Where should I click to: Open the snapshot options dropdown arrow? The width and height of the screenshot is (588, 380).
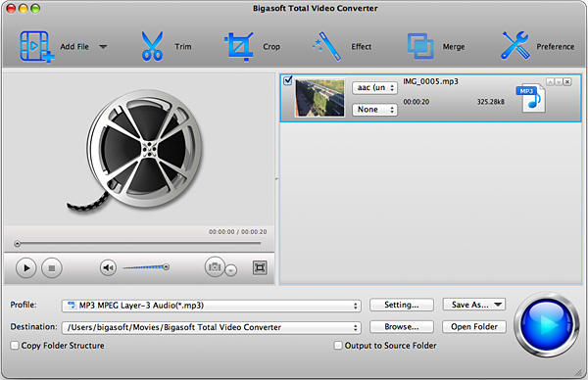point(231,270)
